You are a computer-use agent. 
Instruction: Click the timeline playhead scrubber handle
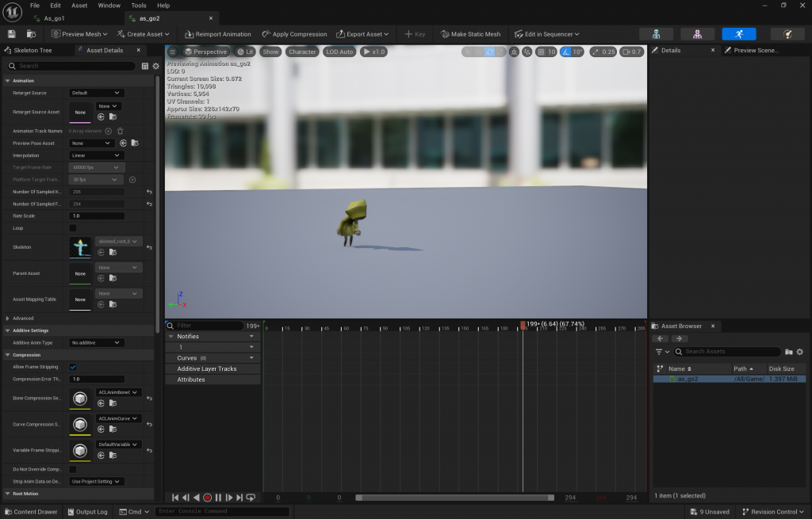click(x=523, y=324)
